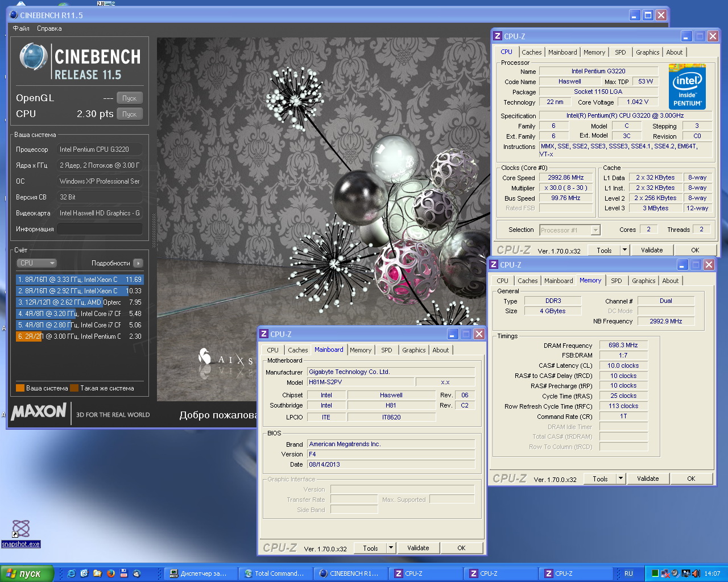Viewport: 728px width, 582px height.
Task: Open Memory tab in top CPU-Z window
Action: click(x=594, y=52)
